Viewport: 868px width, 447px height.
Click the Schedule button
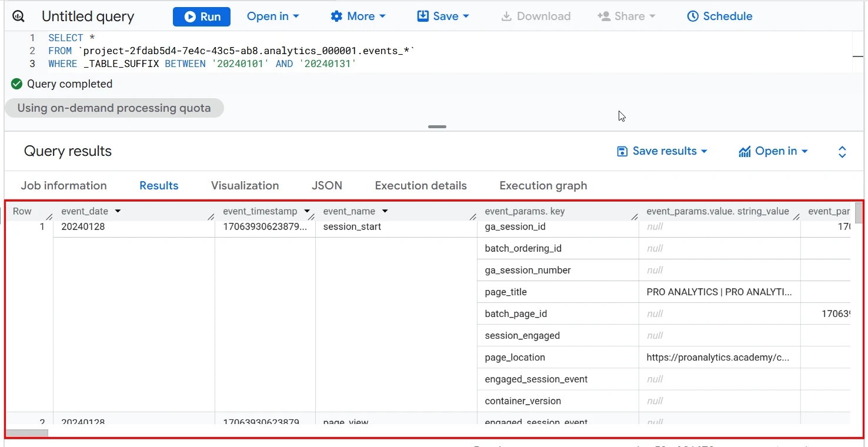[719, 16]
